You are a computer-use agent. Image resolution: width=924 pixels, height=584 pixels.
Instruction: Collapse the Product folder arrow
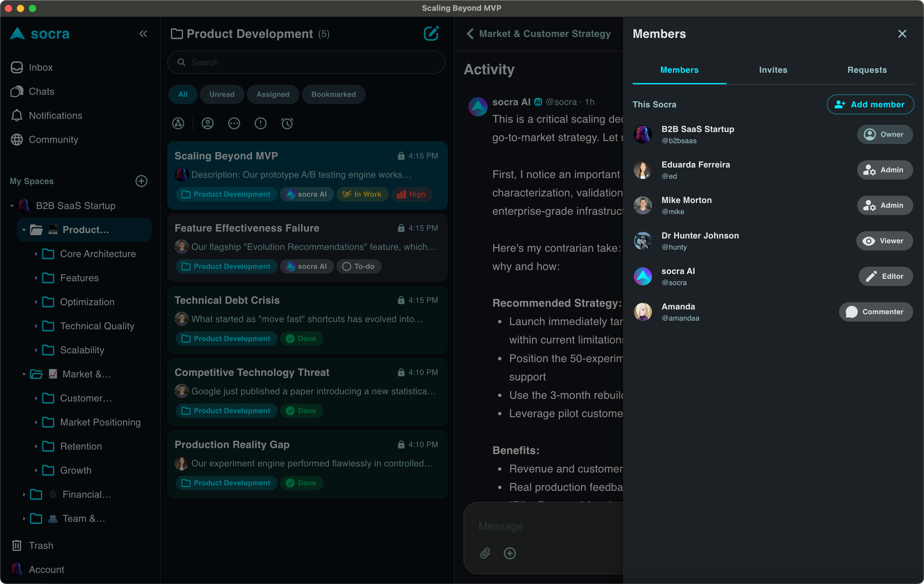24,230
